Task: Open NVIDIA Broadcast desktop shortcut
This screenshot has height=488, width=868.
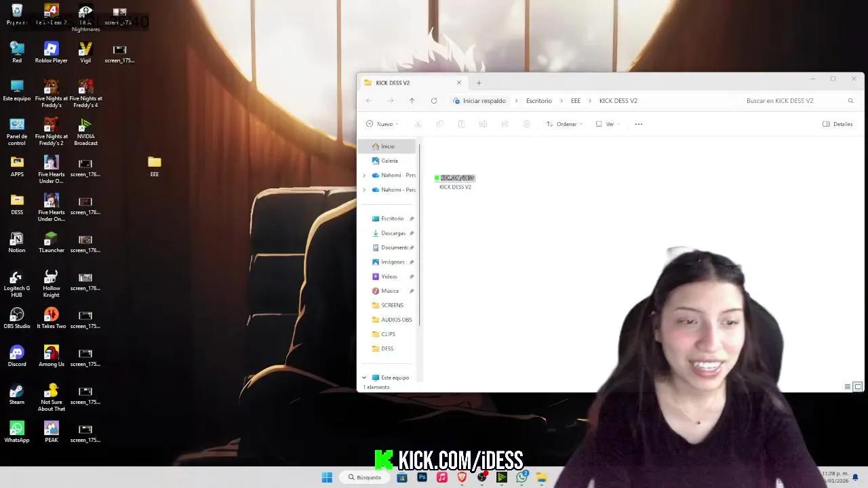Action: coord(85,132)
